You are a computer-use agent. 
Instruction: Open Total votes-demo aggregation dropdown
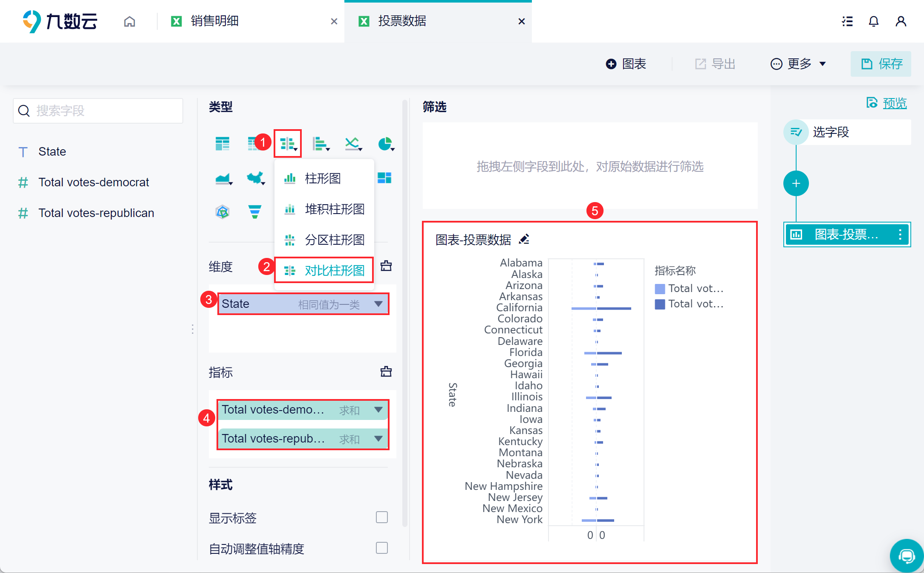(x=378, y=410)
